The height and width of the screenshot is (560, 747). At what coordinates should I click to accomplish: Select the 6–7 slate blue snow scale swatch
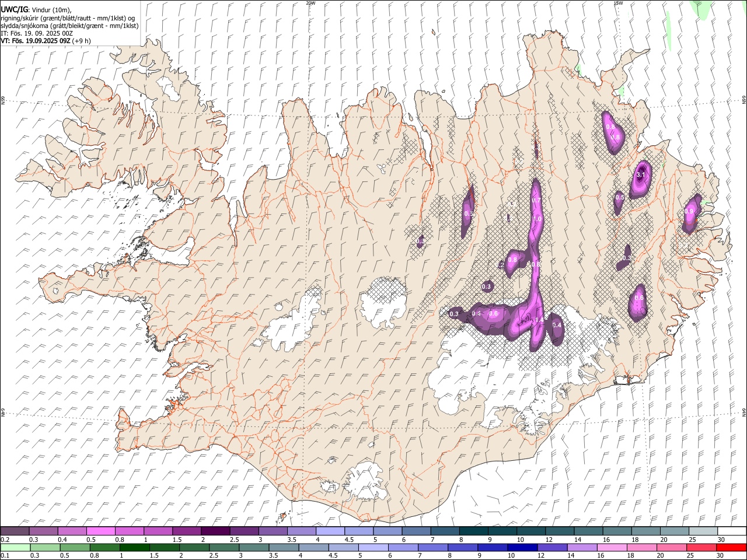click(x=416, y=531)
